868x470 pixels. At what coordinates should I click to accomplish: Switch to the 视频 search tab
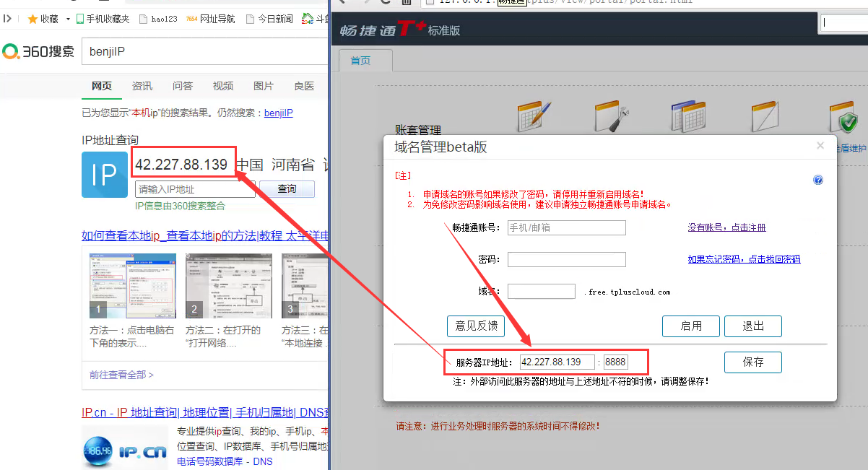223,86
